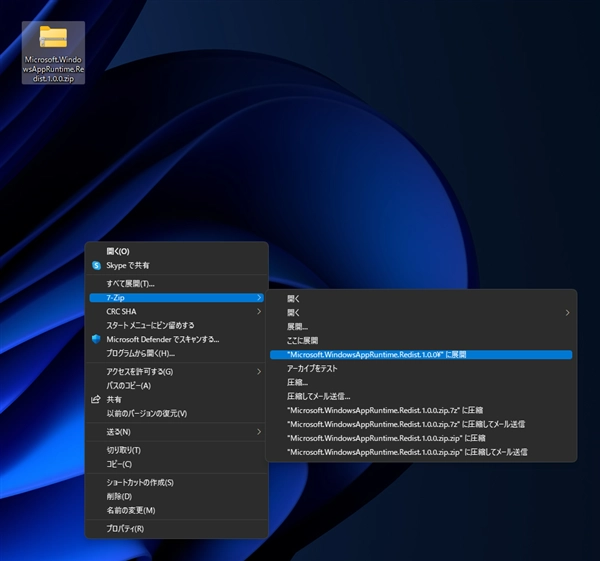Choose すべて展開(T)... menu entry

(176, 284)
